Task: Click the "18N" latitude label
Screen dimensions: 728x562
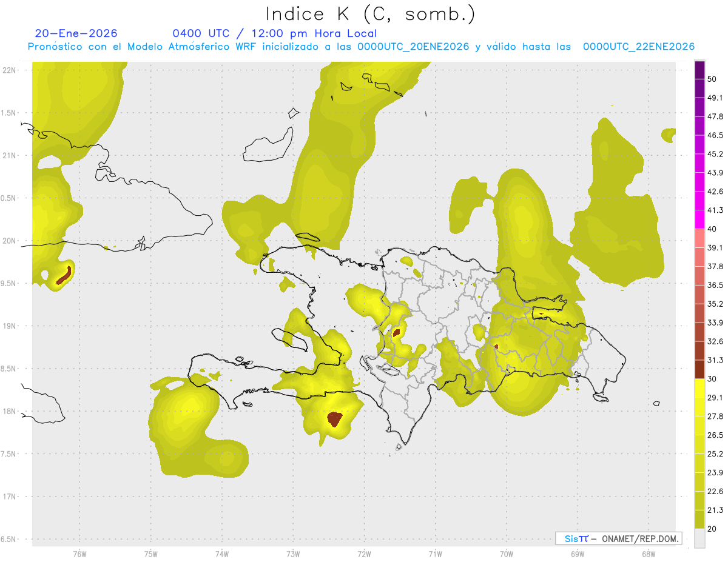Action: click(x=9, y=412)
